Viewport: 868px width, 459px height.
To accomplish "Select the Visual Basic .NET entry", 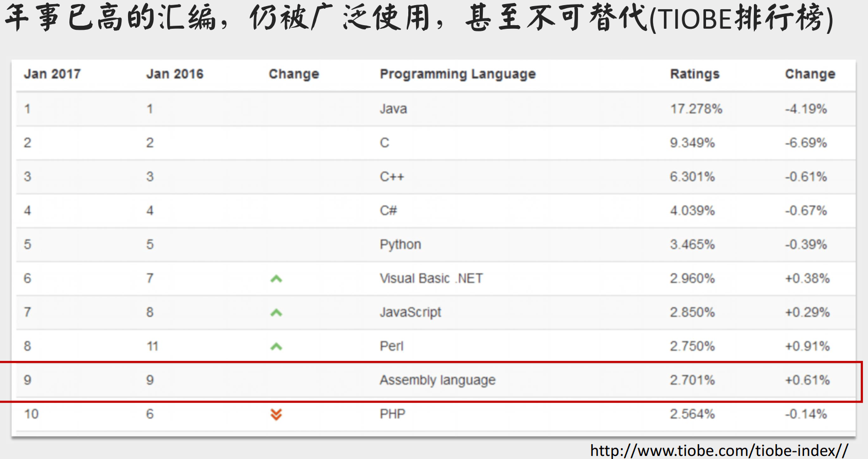I will [x=431, y=279].
